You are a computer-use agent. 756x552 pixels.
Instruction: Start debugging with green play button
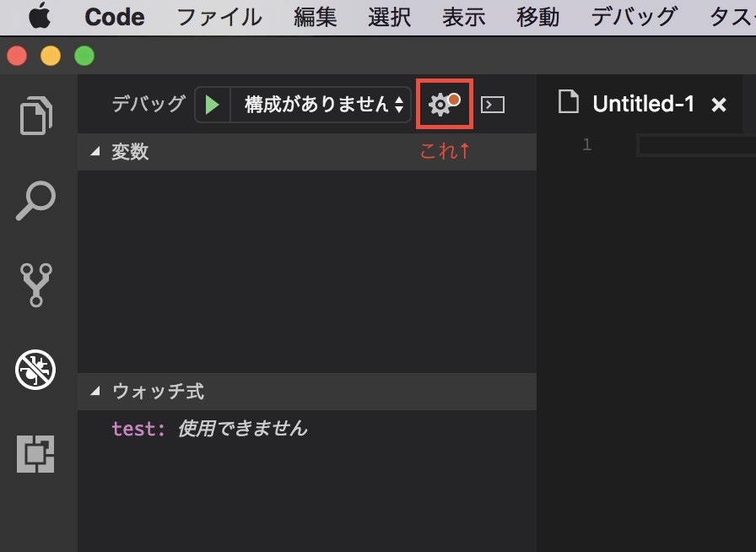pos(212,105)
